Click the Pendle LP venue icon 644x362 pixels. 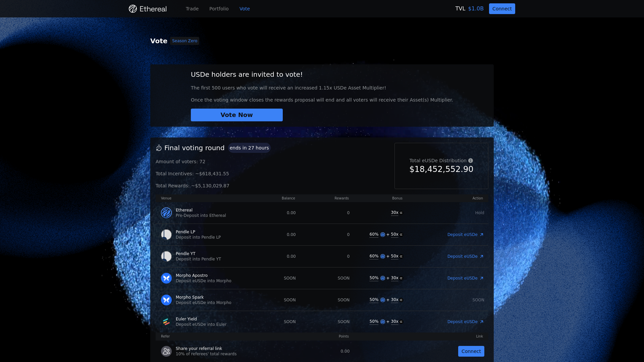pyautogui.click(x=166, y=235)
